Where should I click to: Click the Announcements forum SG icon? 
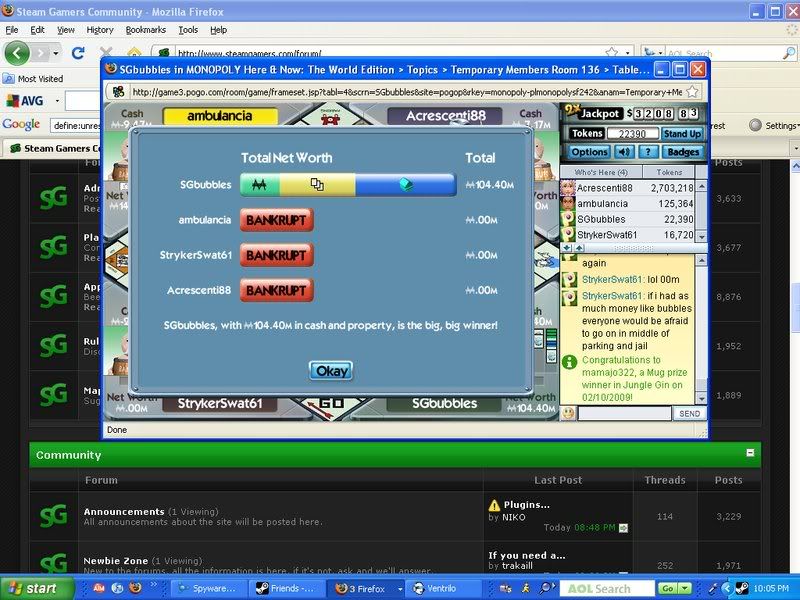point(53,516)
